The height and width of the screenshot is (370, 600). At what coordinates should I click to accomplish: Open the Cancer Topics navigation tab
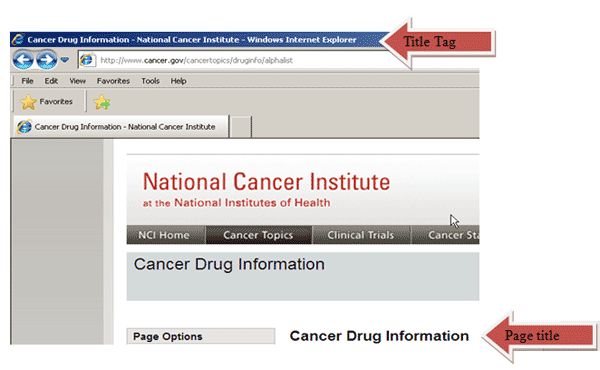pyautogui.click(x=259, y=235)
